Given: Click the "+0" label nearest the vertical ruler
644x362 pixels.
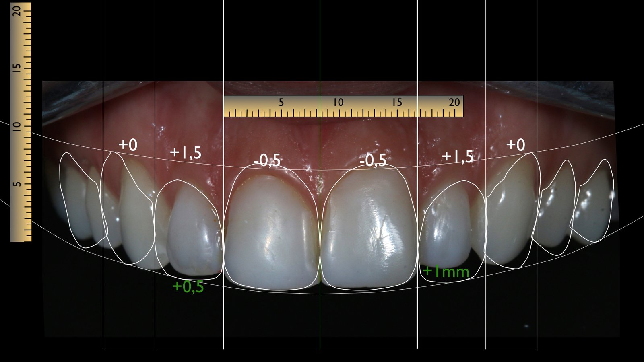Looking at the screenshot, I should pos(128,145).
